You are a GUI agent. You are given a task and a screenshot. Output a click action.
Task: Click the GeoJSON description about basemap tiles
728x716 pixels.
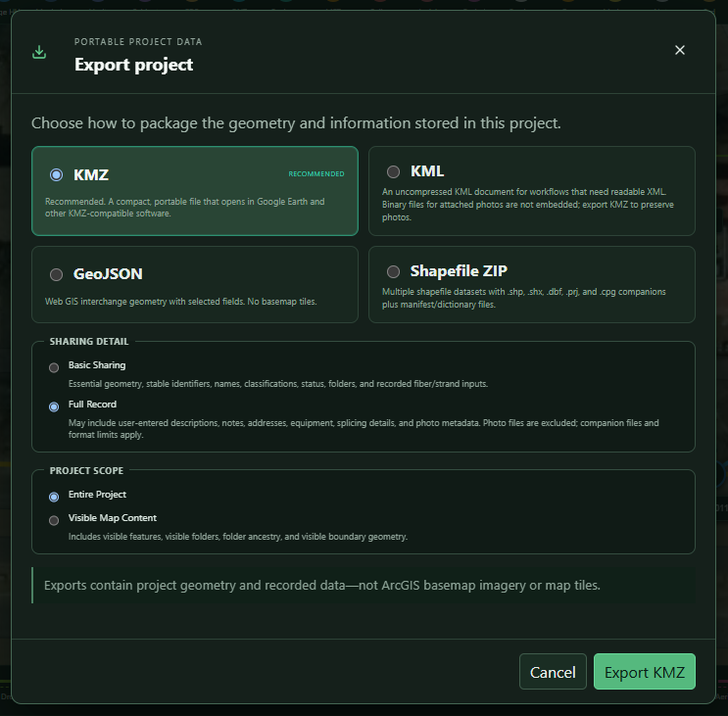[x=180, y=302]
